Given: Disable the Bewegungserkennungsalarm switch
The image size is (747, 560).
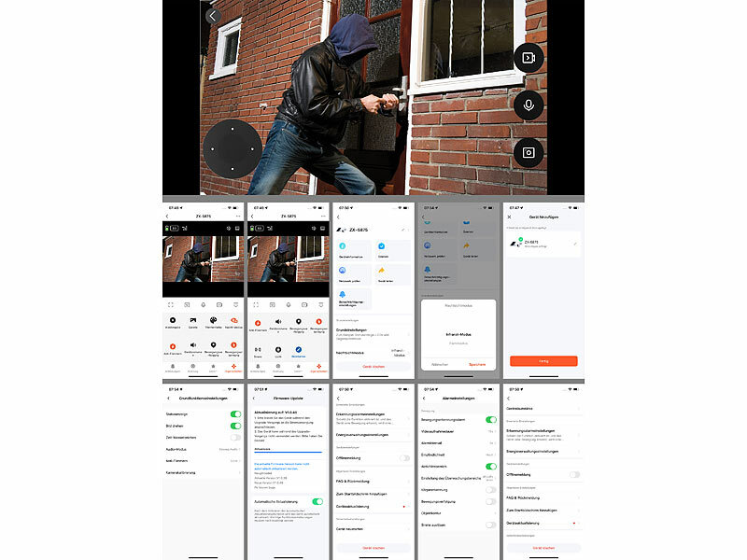Looking at the screenshot, I should pyautogui.click(x=491, y=419).
